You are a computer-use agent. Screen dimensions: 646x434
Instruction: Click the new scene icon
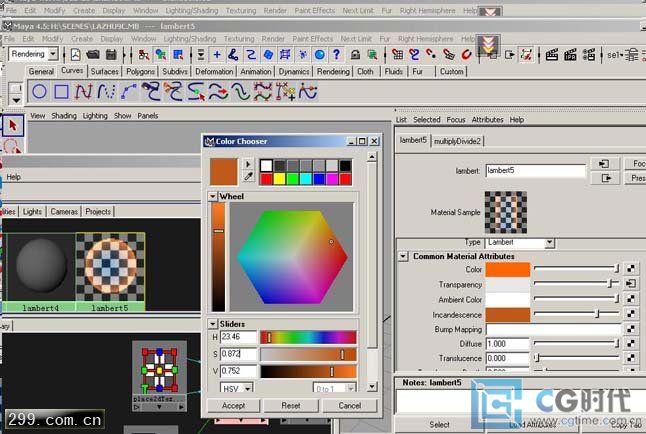[x=75, y=54]
